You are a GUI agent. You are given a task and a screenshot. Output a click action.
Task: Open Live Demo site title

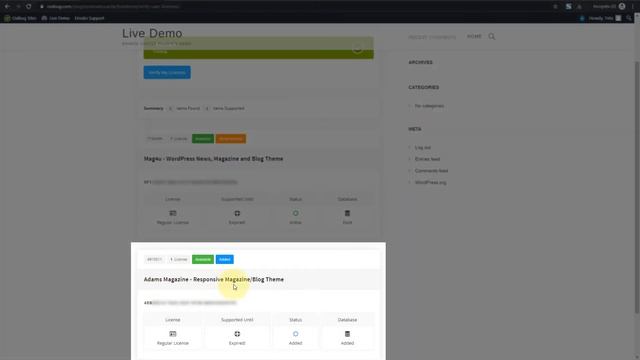(x=152, y=33)
